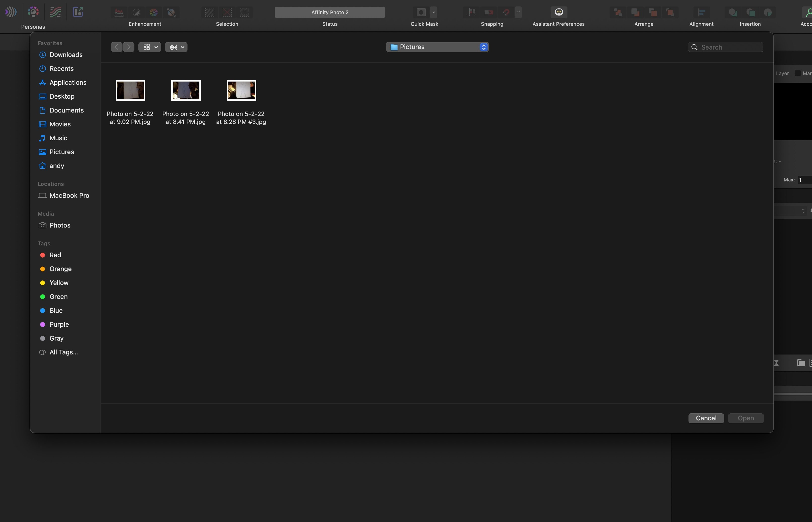This screenshot has height=522, width=812.
Task: Toggle the magnet Snapping button
Action: point(506,13)
